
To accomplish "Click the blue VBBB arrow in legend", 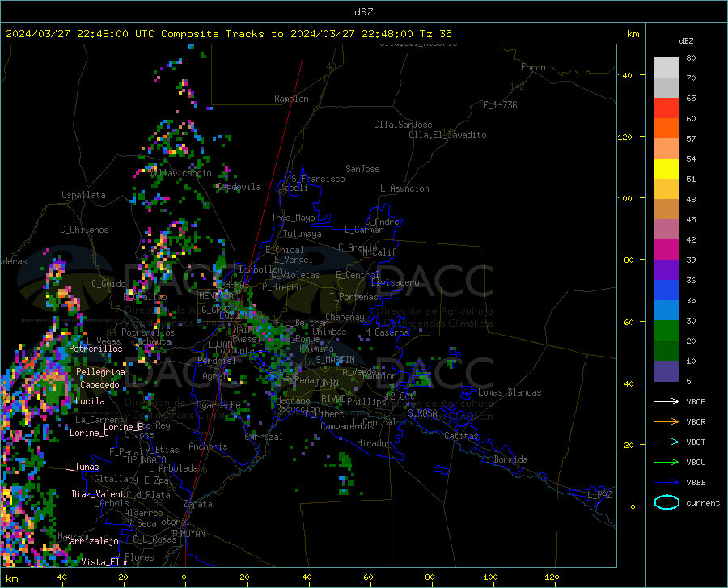I will pos(667,483).
